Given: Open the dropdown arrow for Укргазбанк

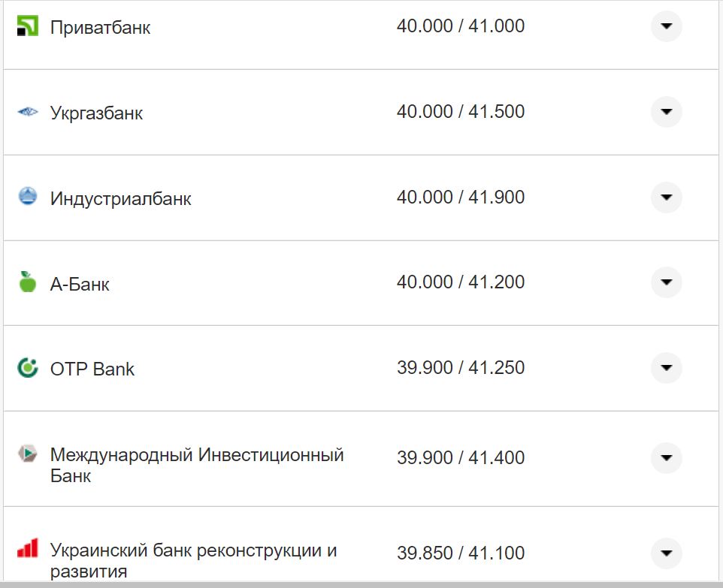Looking at the screenshot, I should [x=666, y=111].
